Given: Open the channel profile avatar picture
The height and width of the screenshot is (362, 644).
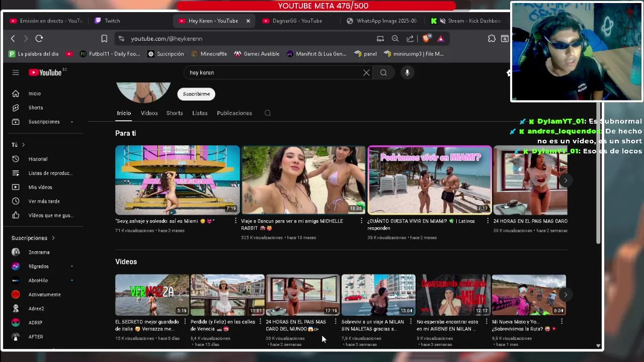Looking at the screenshot, I should click(x=143, y=93).
